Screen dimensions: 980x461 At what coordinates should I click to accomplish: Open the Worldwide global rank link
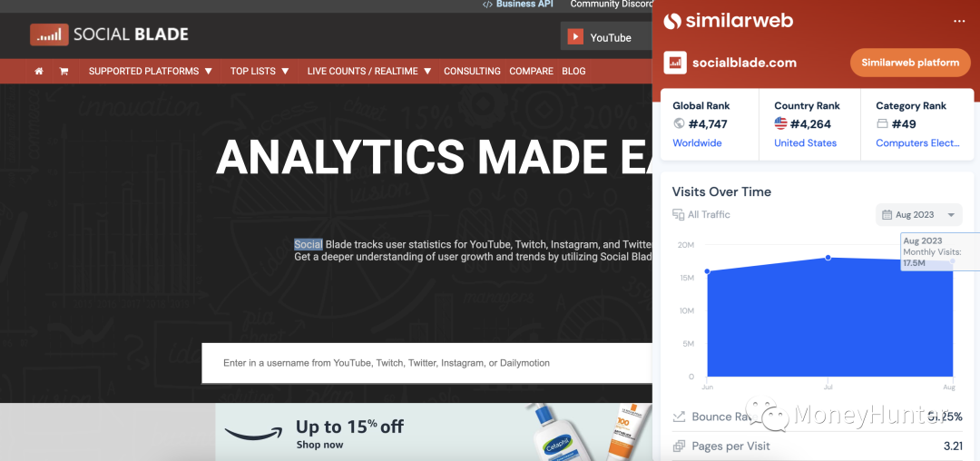(697, 143)
